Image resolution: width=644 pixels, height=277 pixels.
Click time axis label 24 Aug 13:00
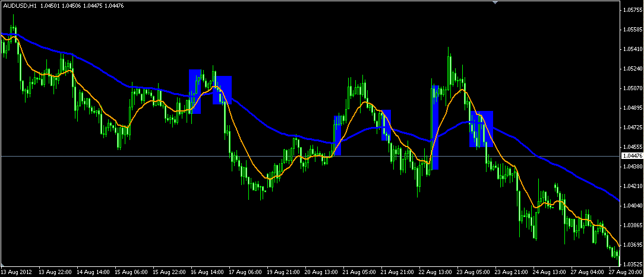pos(550,272)
